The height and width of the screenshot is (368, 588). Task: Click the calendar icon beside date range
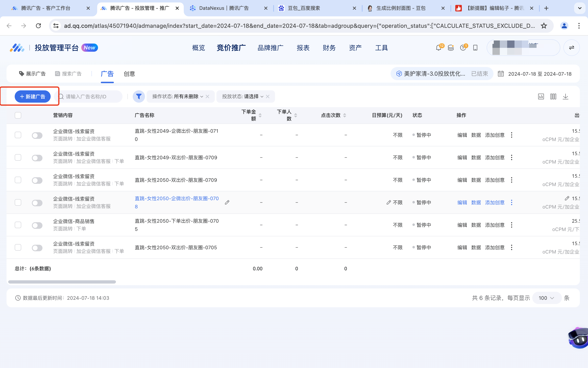coord(501,74)
